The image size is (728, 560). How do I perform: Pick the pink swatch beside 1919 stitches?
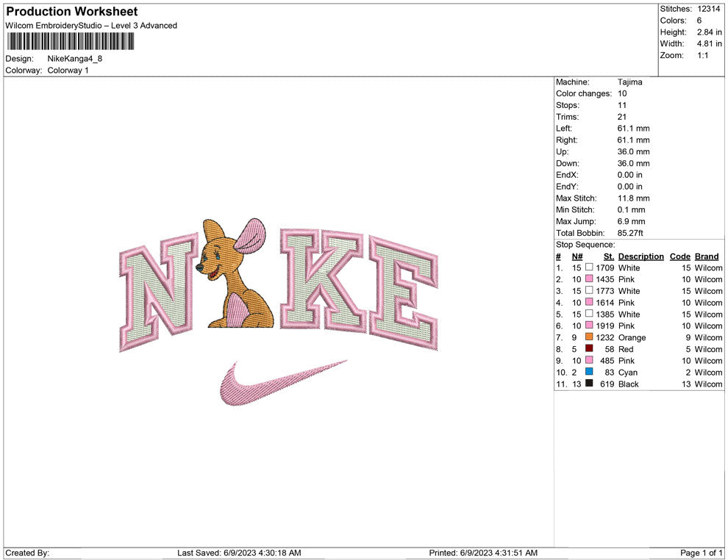589,326
